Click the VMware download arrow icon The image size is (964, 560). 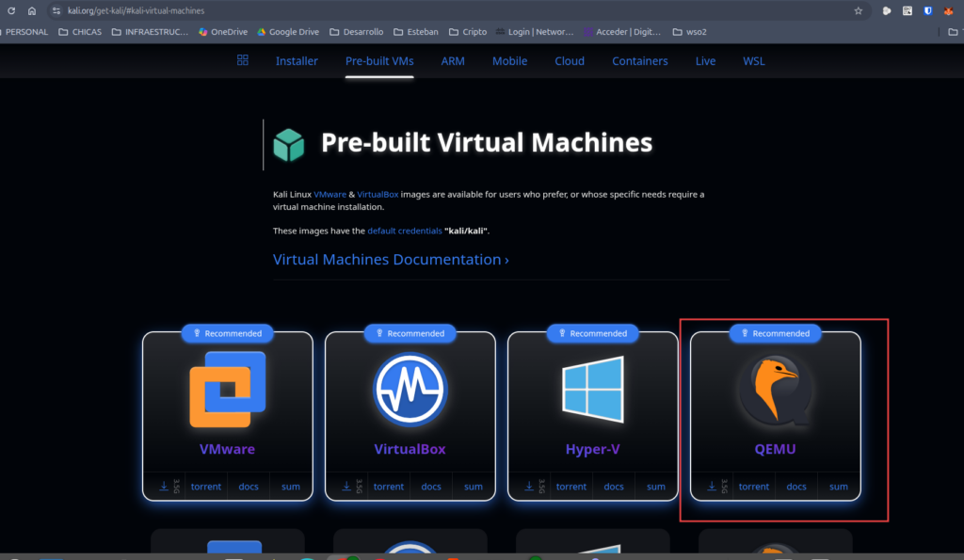coord(164,487)
